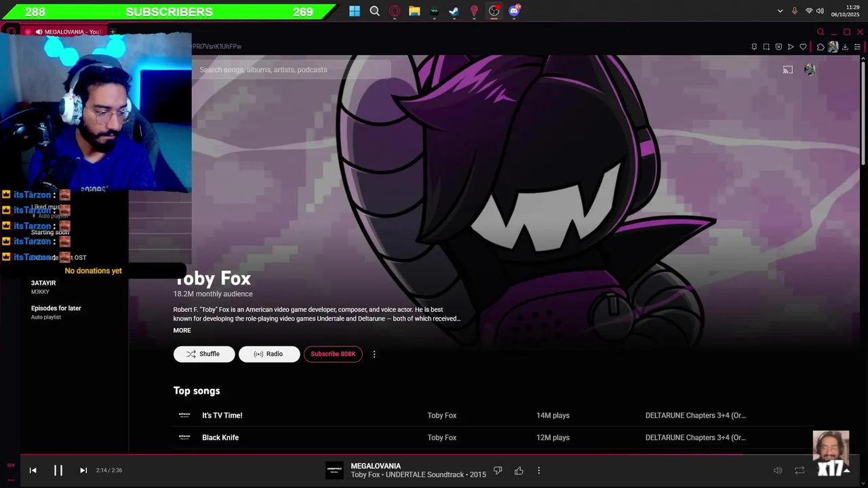Select the MEGALOVANIA browser tab
Screen dimensions: 868x488
pyautogui.click(x=68, y=32)
